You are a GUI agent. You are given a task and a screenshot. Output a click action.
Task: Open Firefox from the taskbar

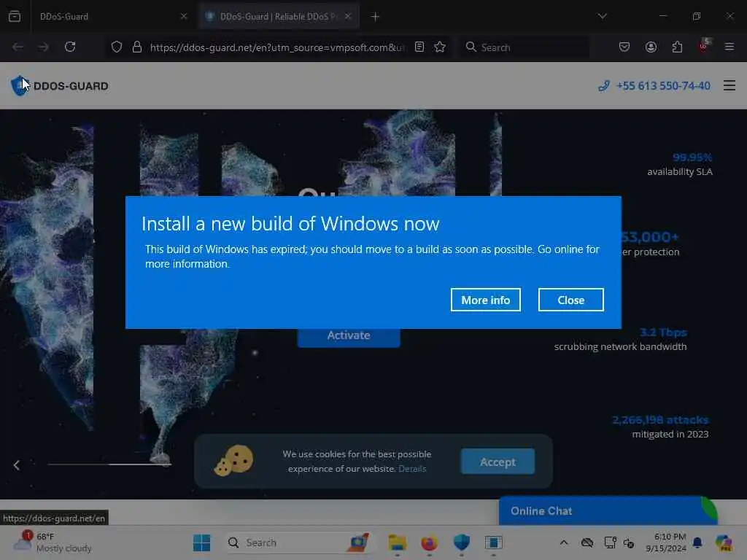point(429,542)
